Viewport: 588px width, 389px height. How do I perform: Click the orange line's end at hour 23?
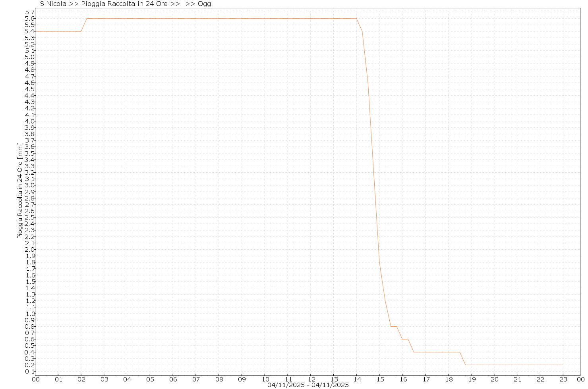click(563, 365)
